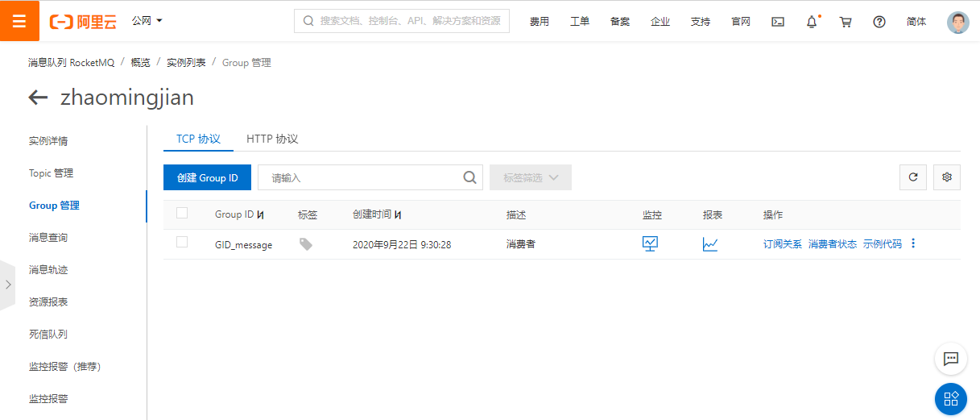The height and width of the screenshot is (420, 980).
Task: Click the GID_message Group ID cell
Action: [x=243, y=244]
